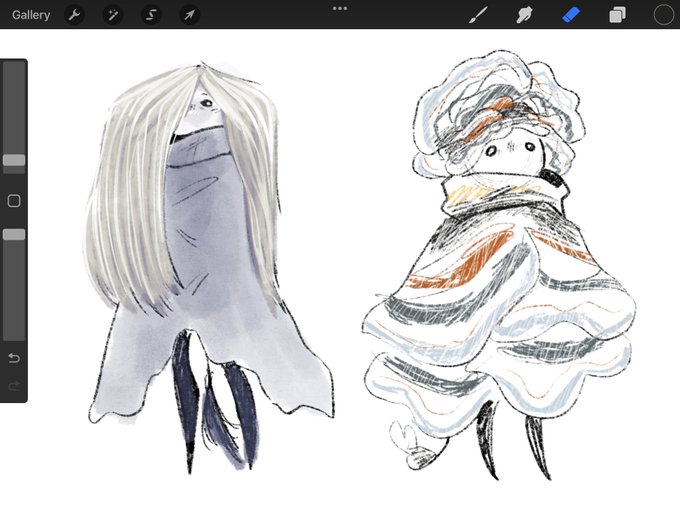The height and width of the screenshot is (510, 680).
Task: Undo the last stroke
Action: coord(14,358)
